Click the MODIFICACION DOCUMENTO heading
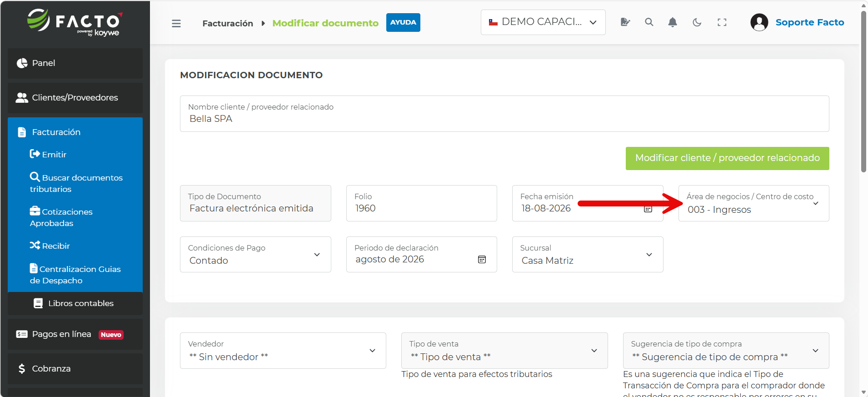868x397 pixels. [x=251, y=75]
